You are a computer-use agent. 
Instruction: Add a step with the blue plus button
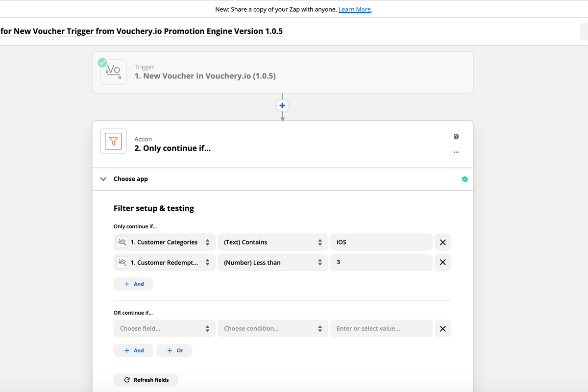tap(282, 105)
